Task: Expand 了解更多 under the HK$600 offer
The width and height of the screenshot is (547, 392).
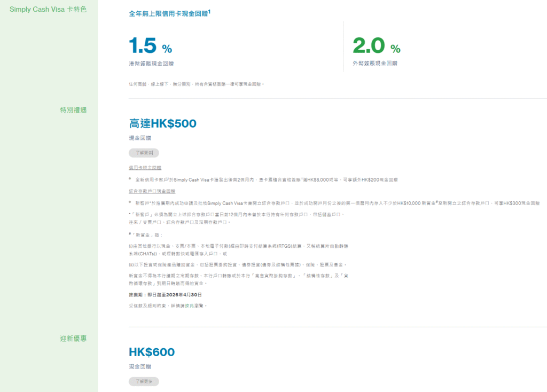Action: click(x=144, y=381)
